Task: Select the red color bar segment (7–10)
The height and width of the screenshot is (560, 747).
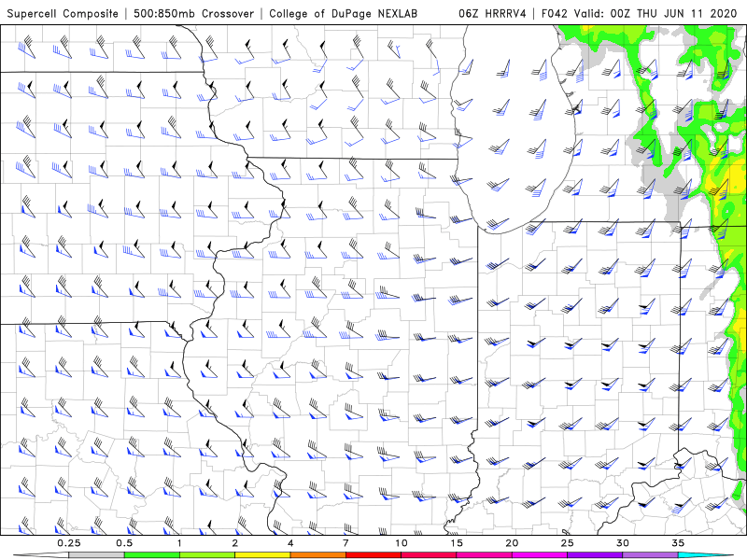Action: point(373,555)
